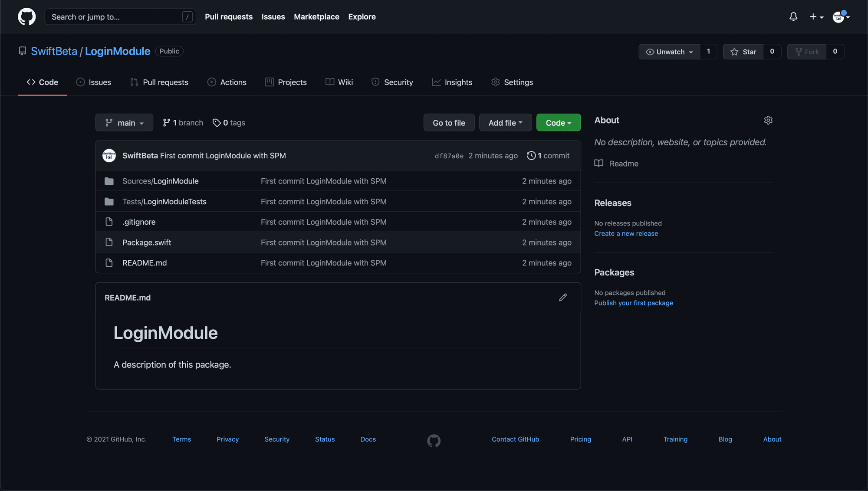Open Contact GitHub in footer
Image resolution: width=868 pixels, height=491 pixels.
(515, 439)
